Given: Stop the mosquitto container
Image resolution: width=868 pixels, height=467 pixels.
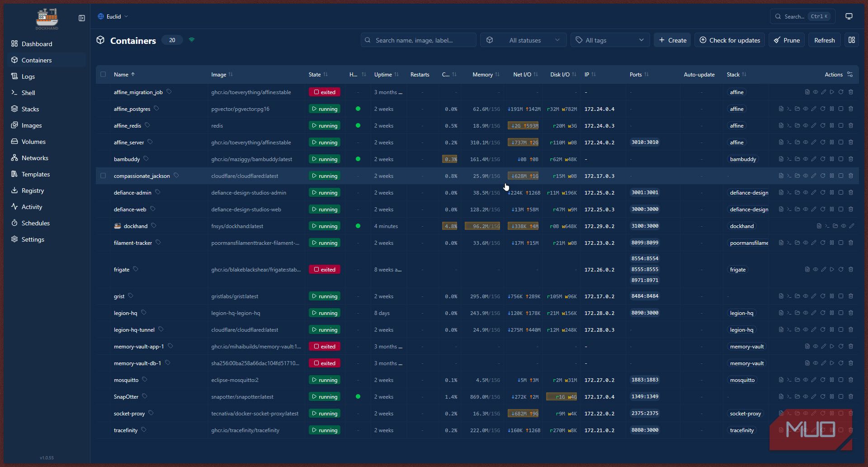Looking at the screenshot, I should coord(841,380).
